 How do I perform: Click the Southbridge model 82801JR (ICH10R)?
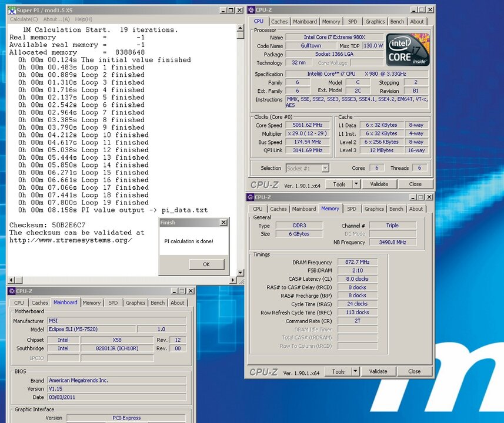(117, 348)
